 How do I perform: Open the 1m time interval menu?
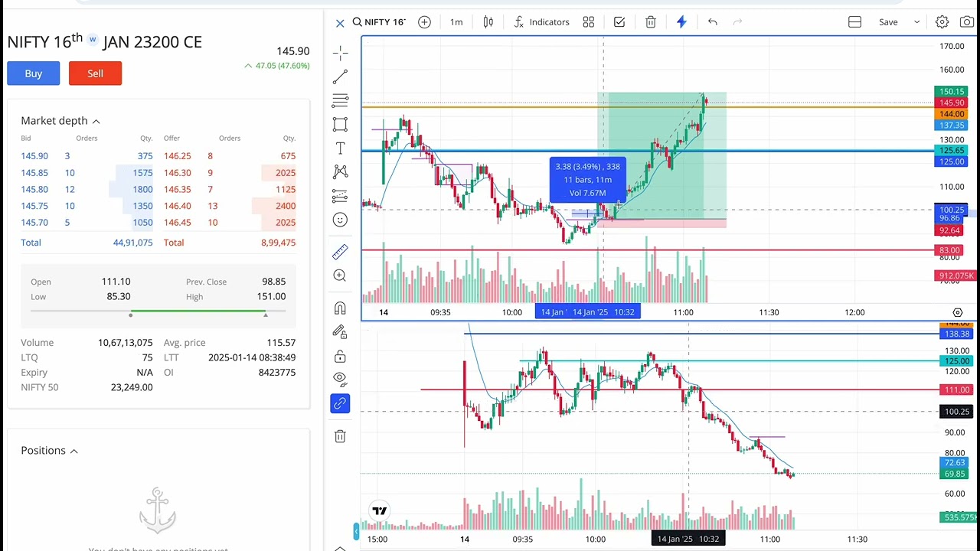[x=456, y=22]
